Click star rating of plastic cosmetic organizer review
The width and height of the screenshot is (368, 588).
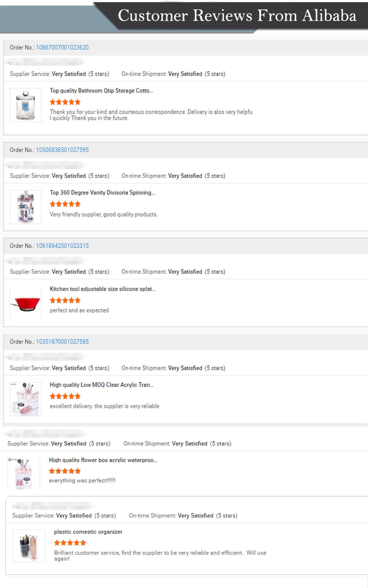[70, 542]
